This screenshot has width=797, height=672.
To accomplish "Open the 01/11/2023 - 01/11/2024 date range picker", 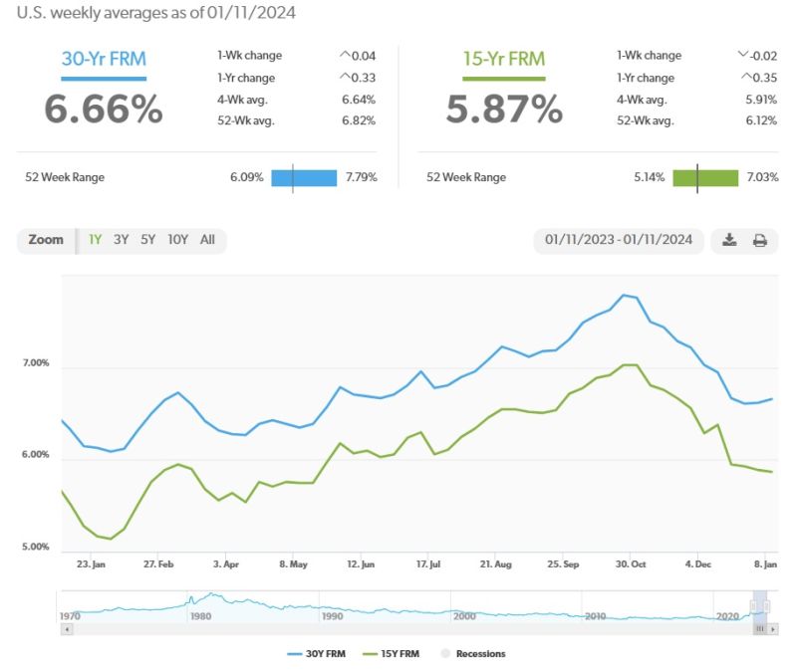I will click(619, 240).
